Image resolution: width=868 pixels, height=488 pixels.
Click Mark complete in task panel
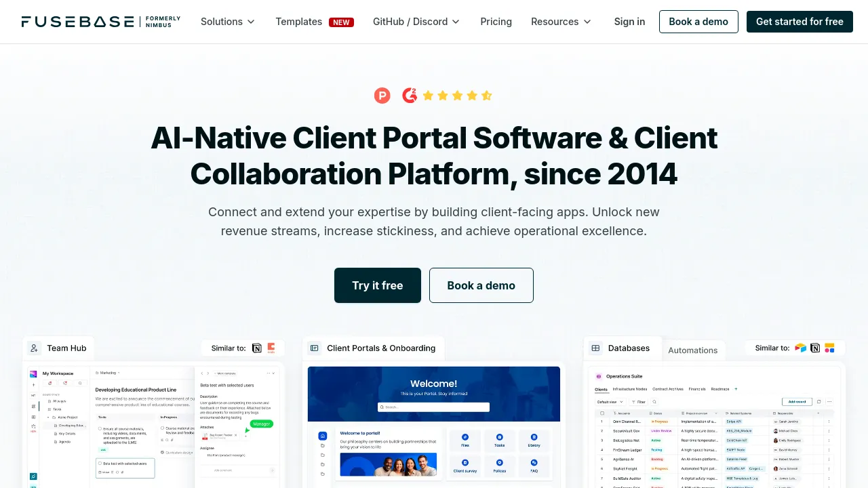[x=225, y=373]
